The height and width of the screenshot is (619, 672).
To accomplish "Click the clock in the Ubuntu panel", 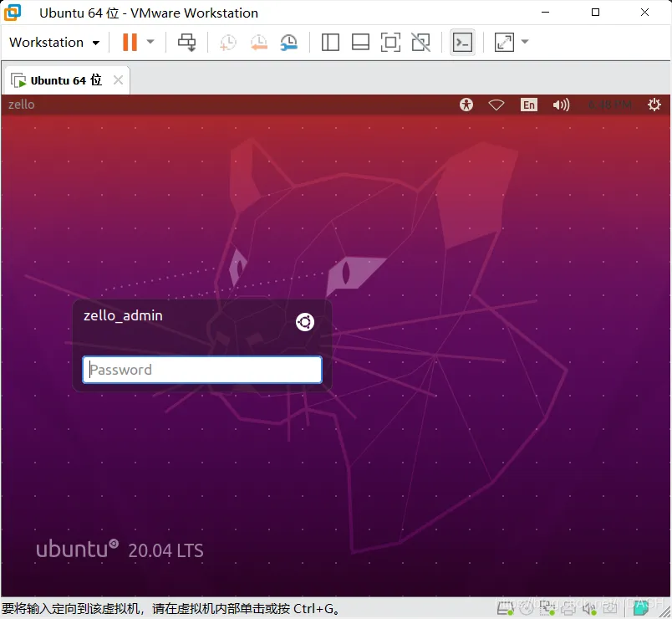I will 610,105.
